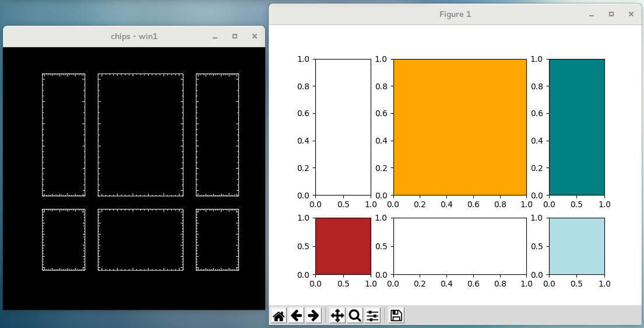
Task: Minimize the Figure 1 window
Action: [592, 15]
